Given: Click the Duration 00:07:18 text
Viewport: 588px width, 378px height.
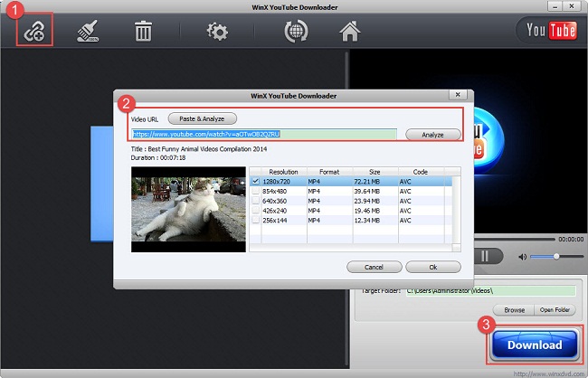Looking at the screenshot, I should tap(158, 158).
